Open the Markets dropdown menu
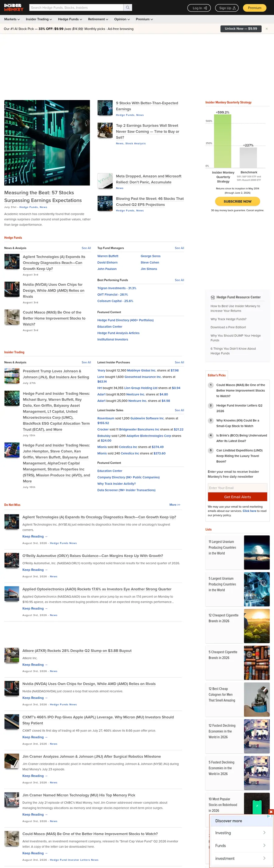The width and height of the screenshot is (274, 868). 12,19
